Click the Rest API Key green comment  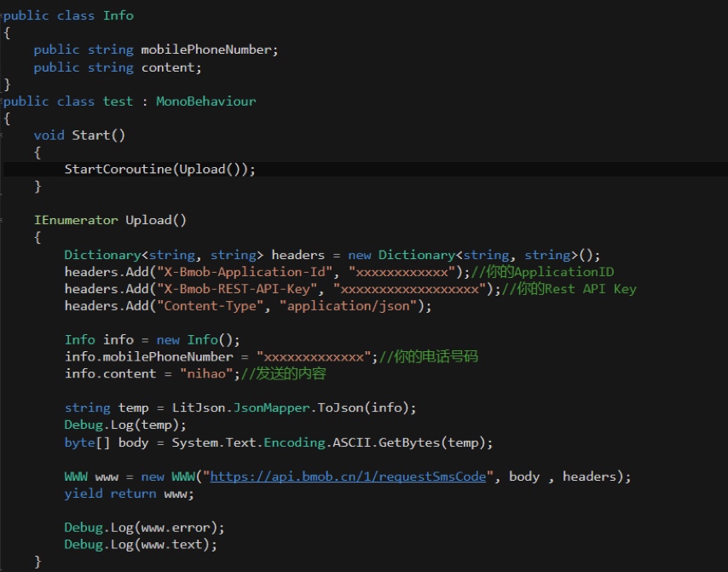(x=569, y=289)
